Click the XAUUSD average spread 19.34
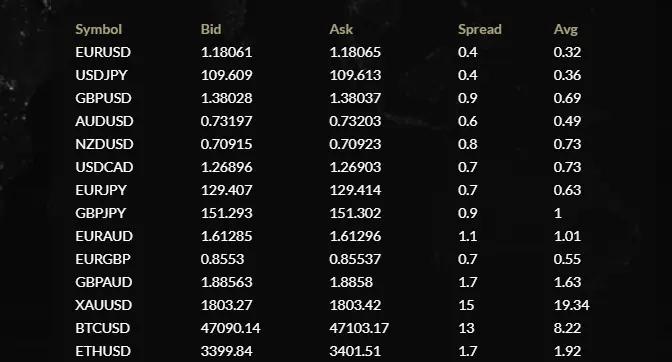The image size is (672, 362). pos(571,305)
